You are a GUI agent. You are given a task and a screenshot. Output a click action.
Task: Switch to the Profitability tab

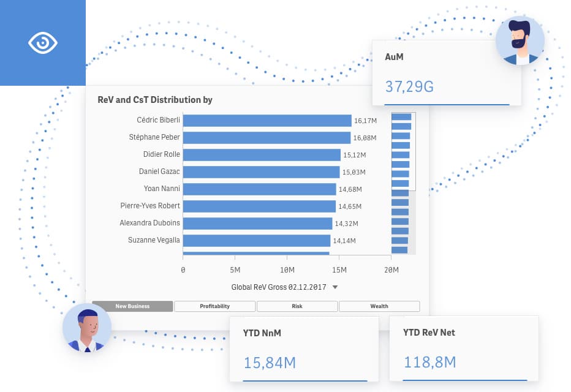214,306
